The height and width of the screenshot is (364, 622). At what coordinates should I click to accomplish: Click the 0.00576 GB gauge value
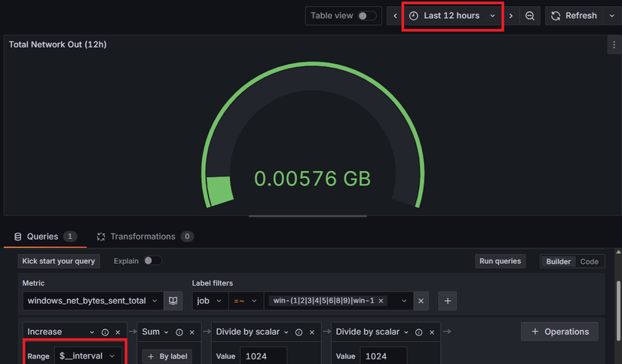click(x=312, y=179)
